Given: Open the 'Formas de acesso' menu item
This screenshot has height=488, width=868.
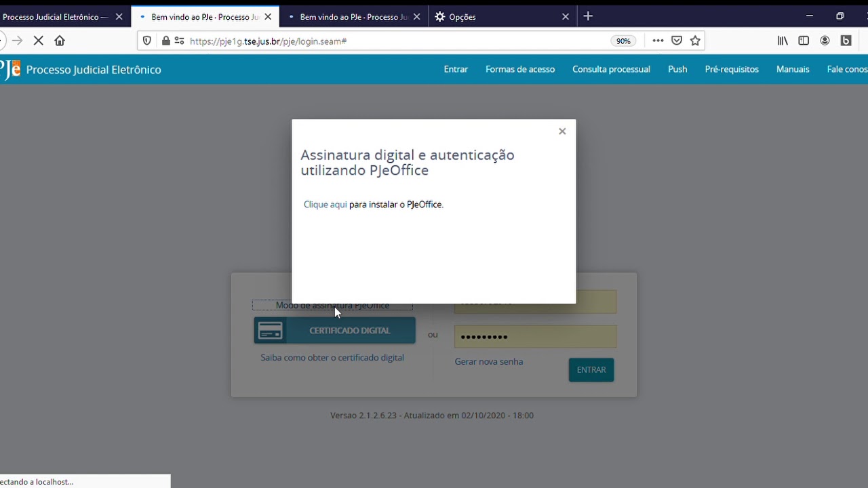Looking at the screenshot, I should [x=520, y=69].
